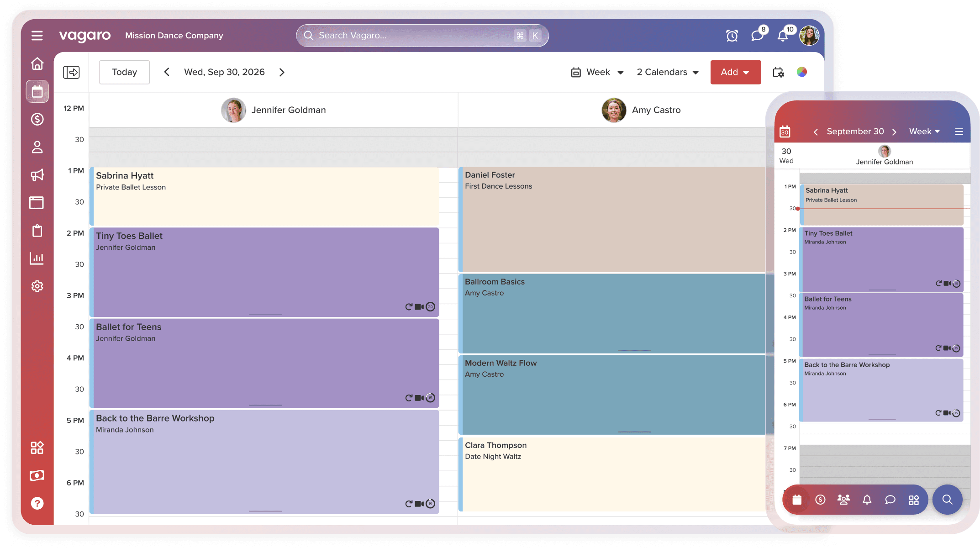Click the Today button
Screen dimensions: 980x548
coord(124,72)
